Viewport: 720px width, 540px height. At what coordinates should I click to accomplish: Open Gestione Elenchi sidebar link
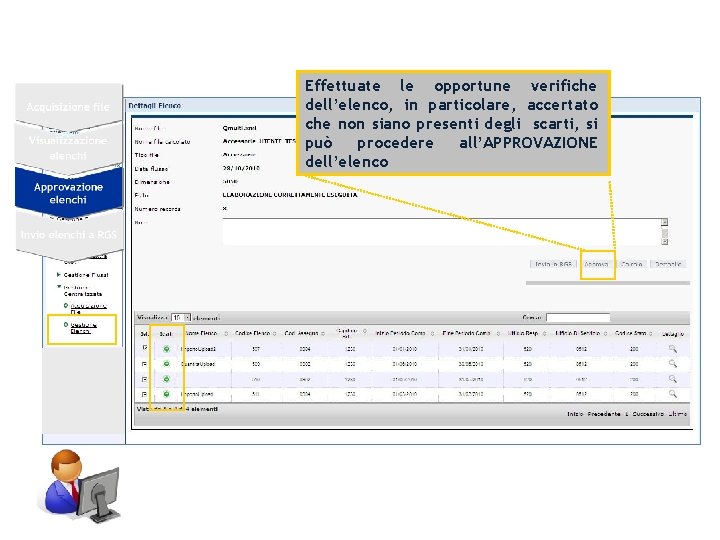[x=84, y=327]
